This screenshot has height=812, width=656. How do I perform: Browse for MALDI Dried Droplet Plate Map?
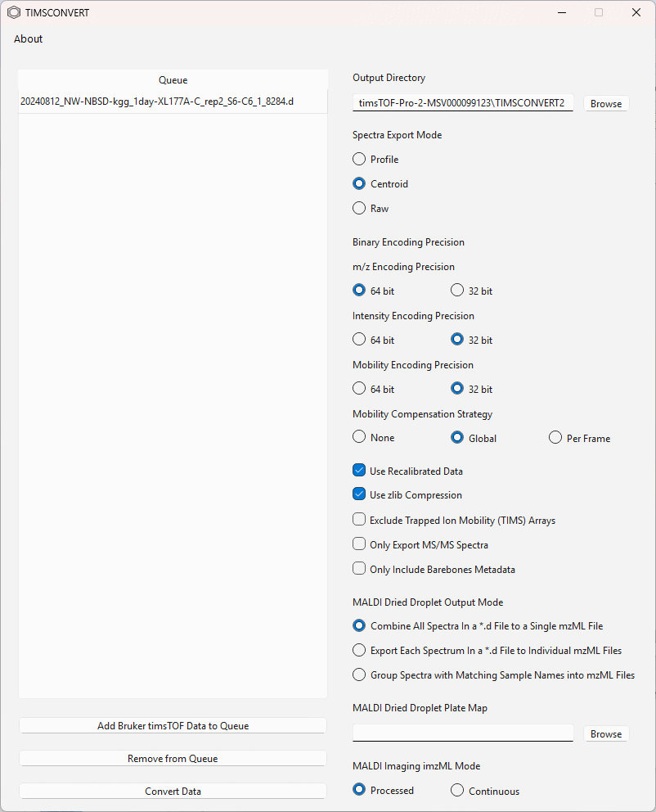606,733
